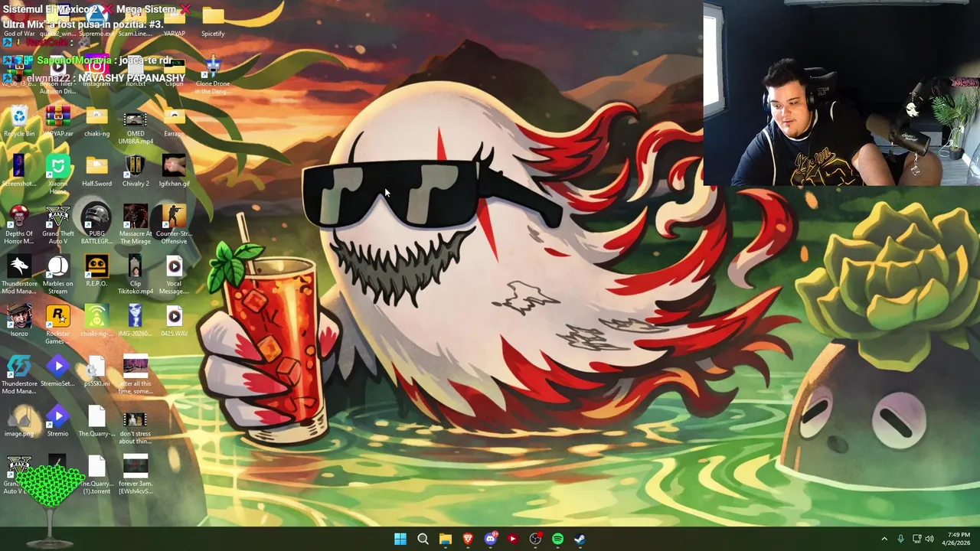Open Windows Search from taskbar

(x=423, y=539)
